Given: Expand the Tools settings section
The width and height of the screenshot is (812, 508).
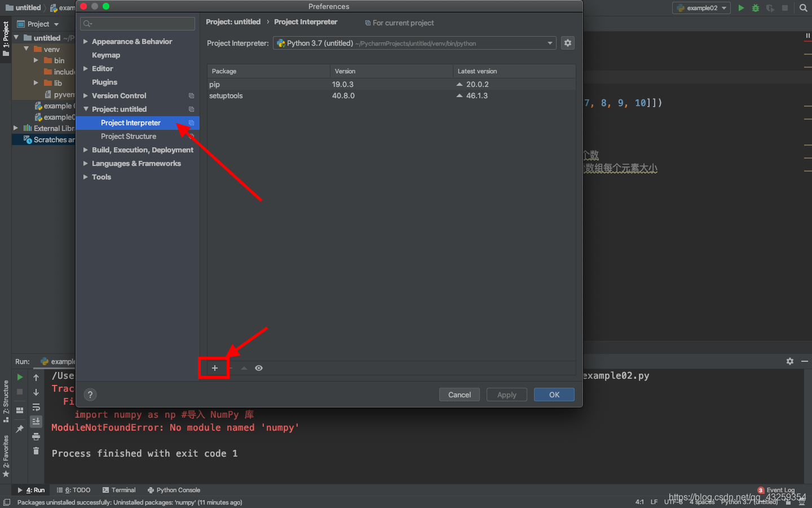Looking at the screenshot, I should 86,177.
